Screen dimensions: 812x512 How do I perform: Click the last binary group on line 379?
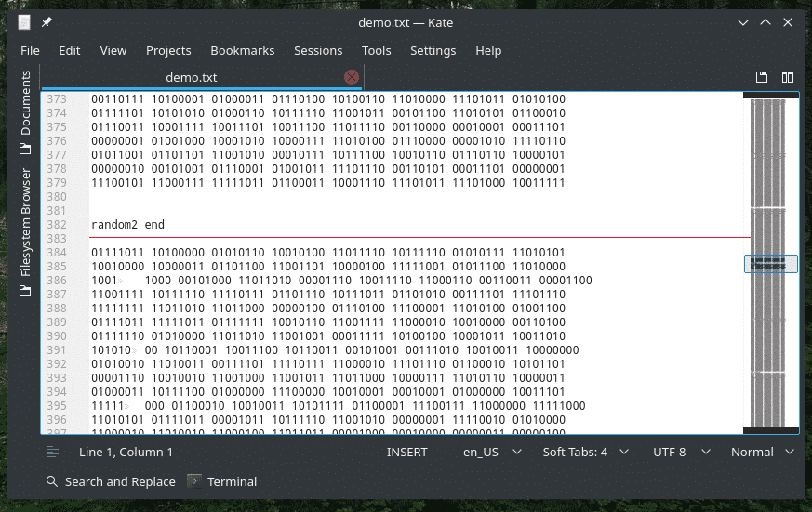539,182
